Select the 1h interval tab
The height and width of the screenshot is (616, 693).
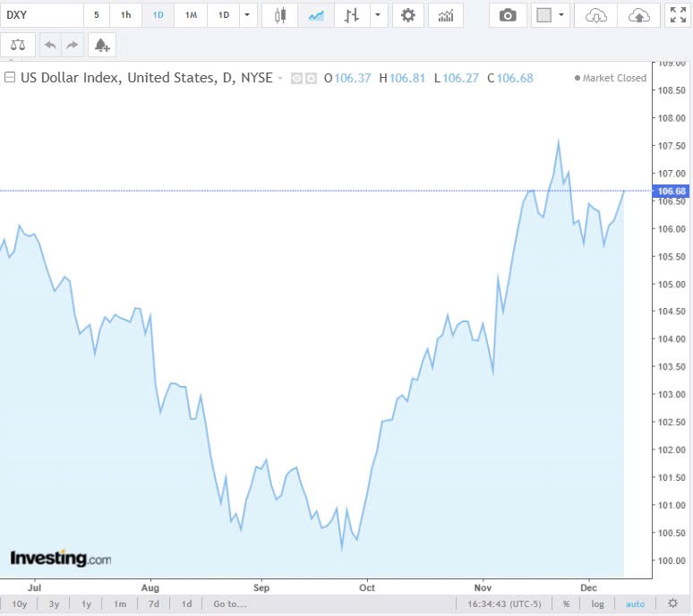[125, 15]
